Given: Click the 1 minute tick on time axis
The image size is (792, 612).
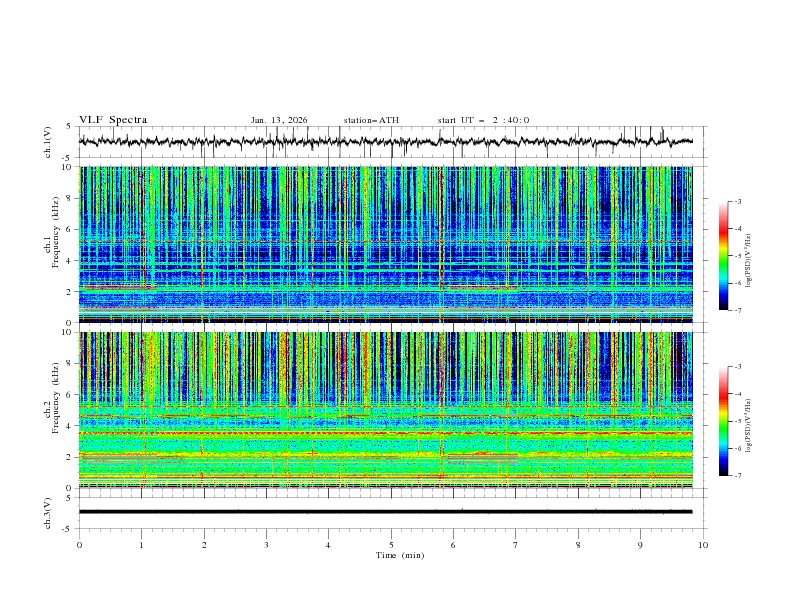Looking at the screenshot, I should tap(142, 544).
